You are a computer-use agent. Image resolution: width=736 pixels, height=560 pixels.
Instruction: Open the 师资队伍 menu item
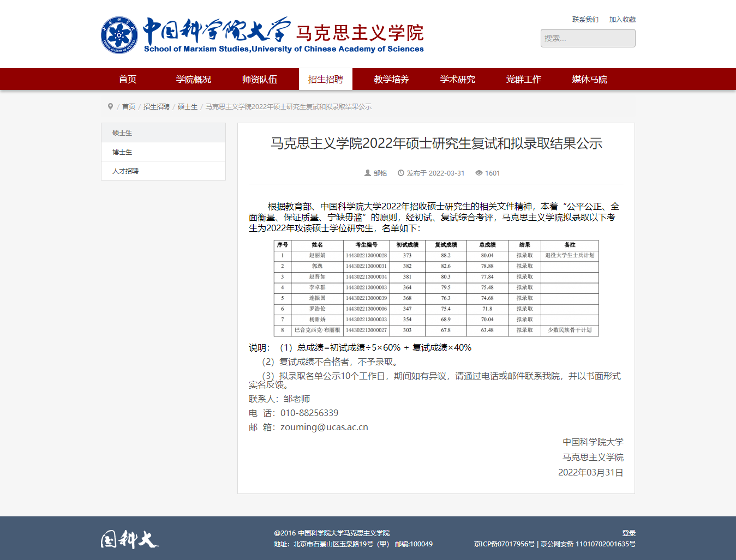click(x=260, y=79)
